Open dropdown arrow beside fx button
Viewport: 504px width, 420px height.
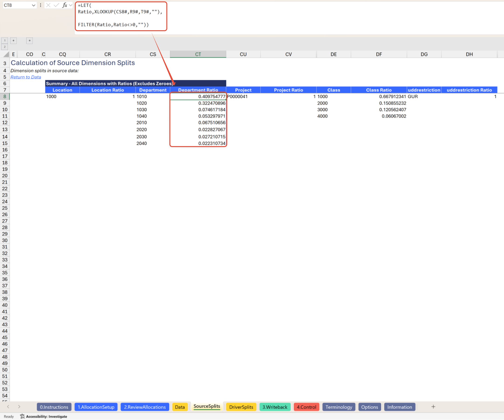tap(70, 5)
